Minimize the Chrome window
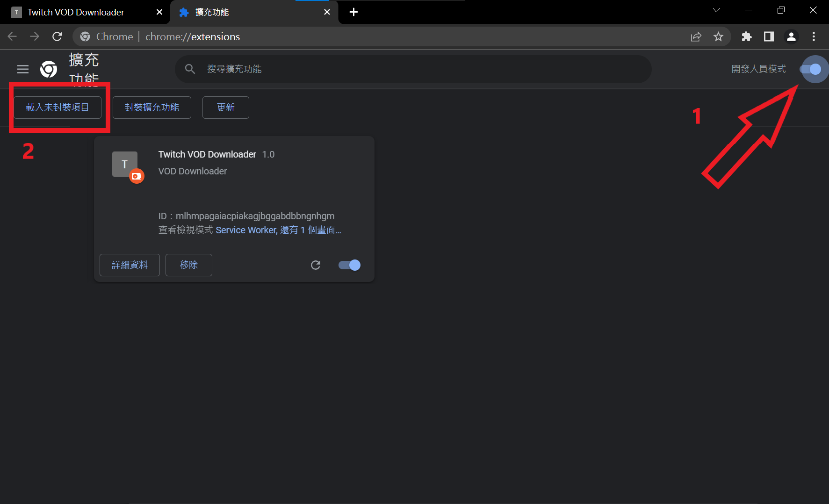829x504 pixels. 749,10
